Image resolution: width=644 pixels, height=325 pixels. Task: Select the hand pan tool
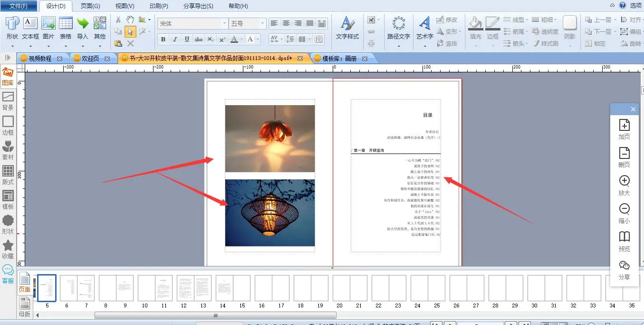point(130,20)
